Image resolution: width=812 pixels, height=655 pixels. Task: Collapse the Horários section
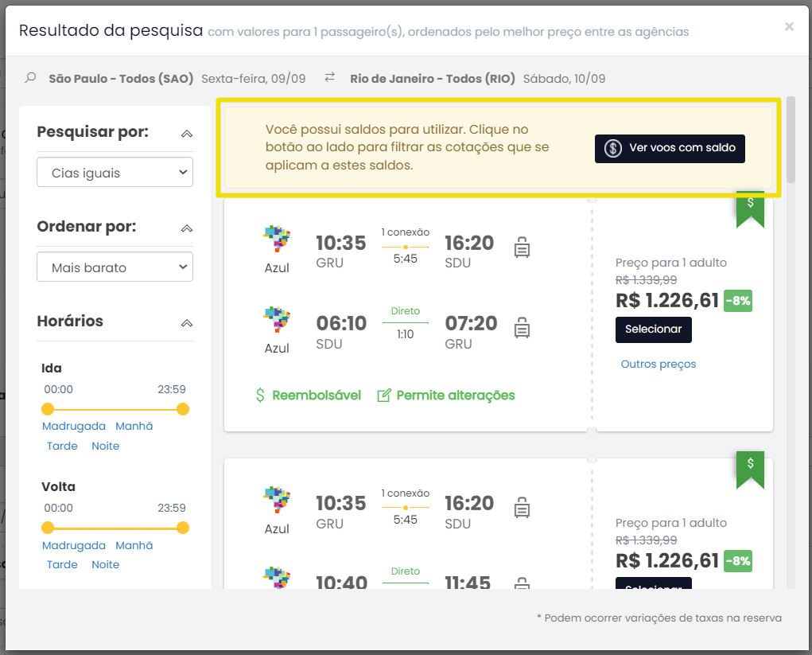point(186,323)
